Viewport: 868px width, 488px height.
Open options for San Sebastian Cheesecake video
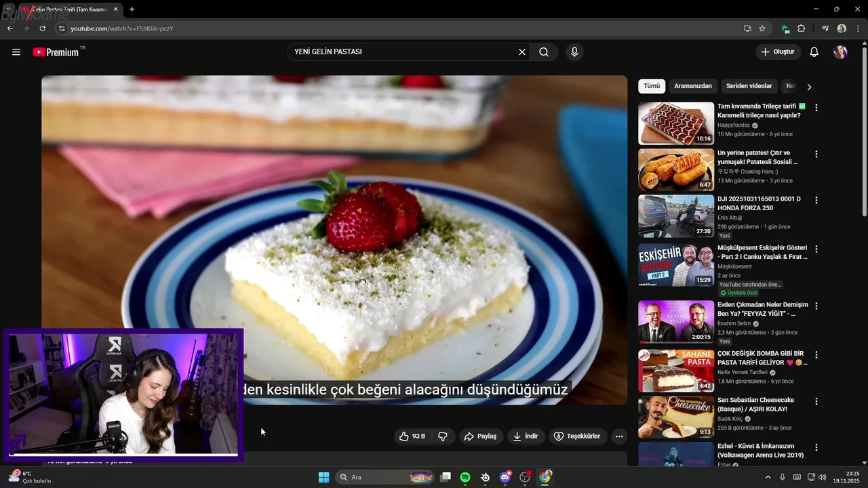(x=816, y=402)
